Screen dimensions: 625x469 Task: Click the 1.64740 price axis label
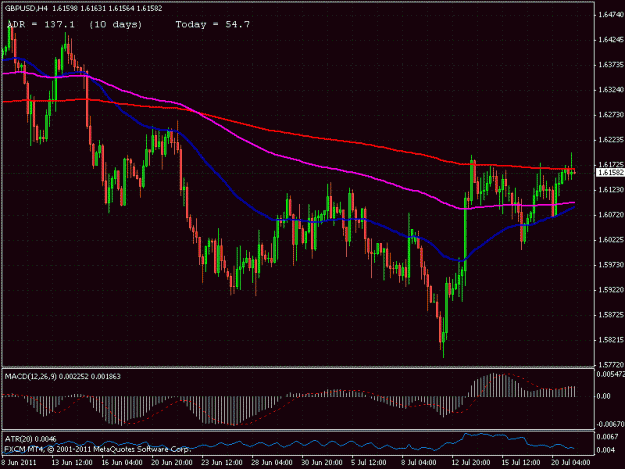pos(611,15)
